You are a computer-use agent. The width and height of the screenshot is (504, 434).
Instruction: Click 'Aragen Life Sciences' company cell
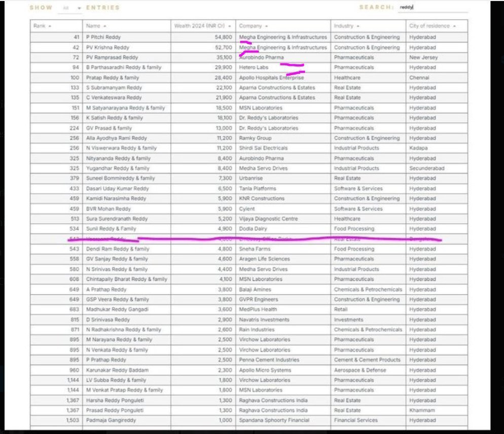pyautogui.click(x=283, y=259)
